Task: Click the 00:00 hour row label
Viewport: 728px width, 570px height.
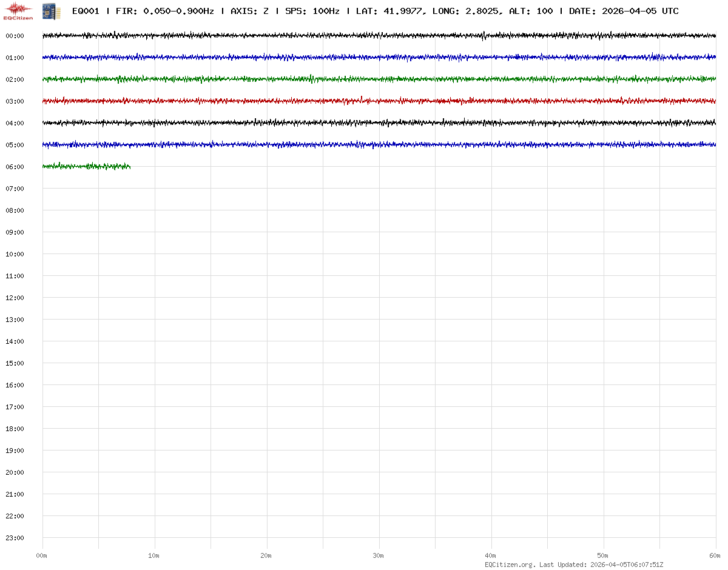Action: (x=15, y=36)
